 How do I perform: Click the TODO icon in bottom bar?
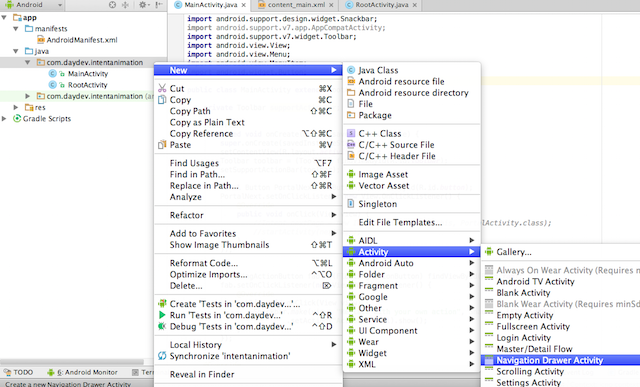click(7, 372)
